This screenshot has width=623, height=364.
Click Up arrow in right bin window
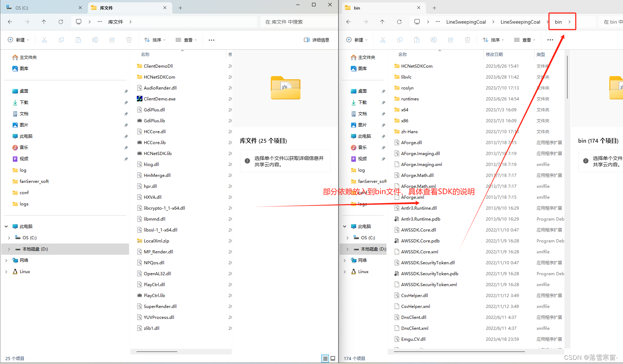(x=382, y=22)
